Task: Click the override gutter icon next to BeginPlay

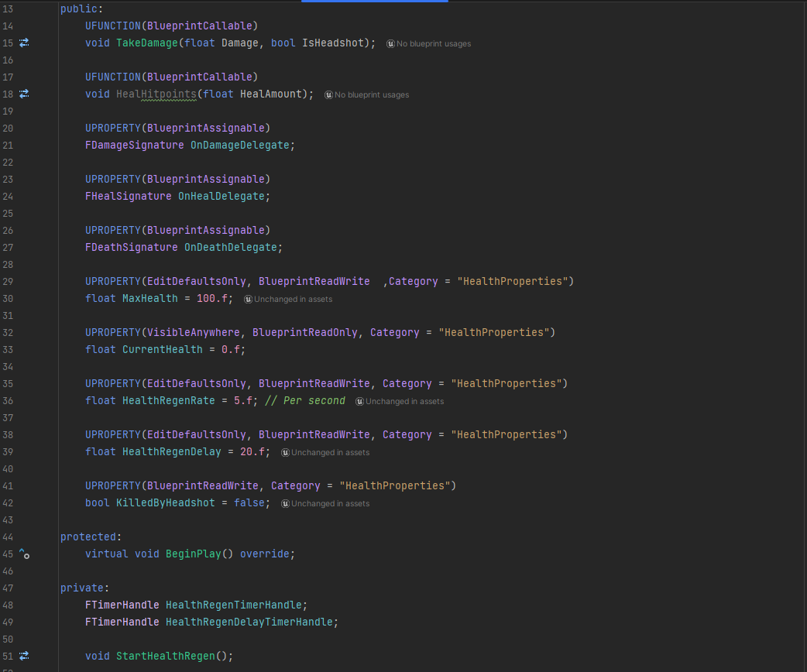Action: pyautogui.click(x=24, y=554)
